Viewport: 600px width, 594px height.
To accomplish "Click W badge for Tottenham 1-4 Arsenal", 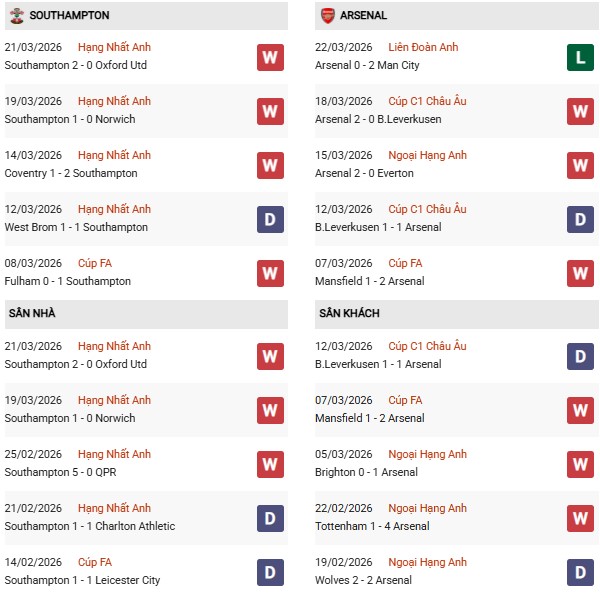I will [x=580, y=518].
